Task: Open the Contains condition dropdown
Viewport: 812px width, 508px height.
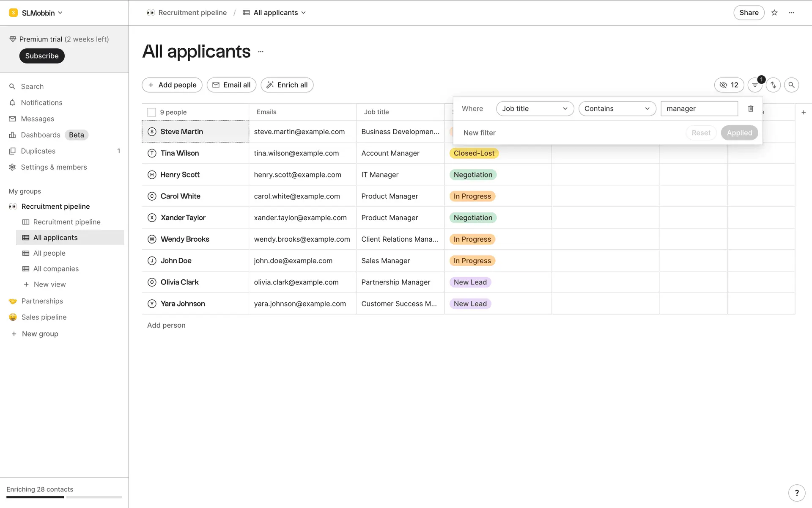Action: 617,109
